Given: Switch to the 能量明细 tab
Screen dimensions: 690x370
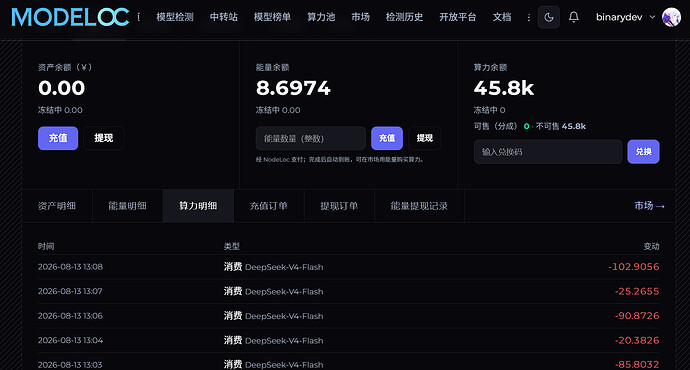Looking at the screenshot, I should (x=128, y=206).
